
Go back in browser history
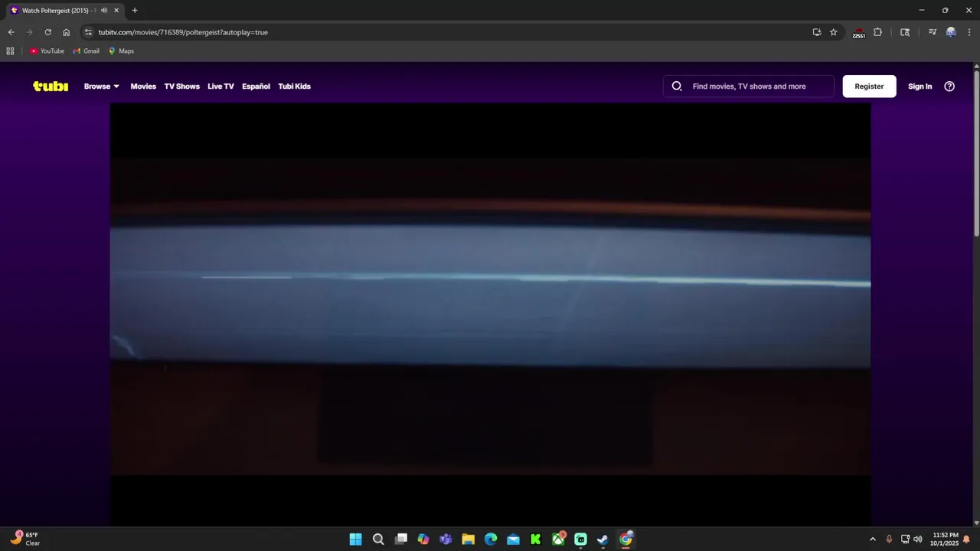(11, 32)
